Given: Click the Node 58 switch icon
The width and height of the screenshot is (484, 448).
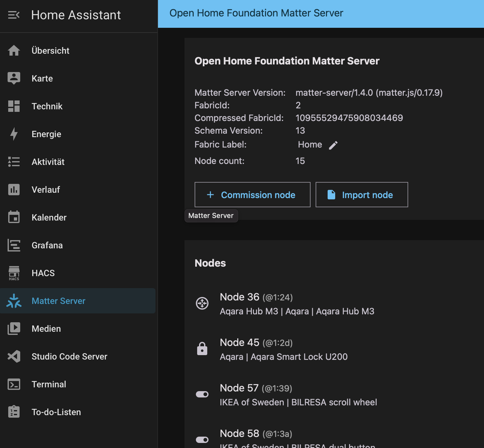Looking at the screenshot, I should (202, 440).
